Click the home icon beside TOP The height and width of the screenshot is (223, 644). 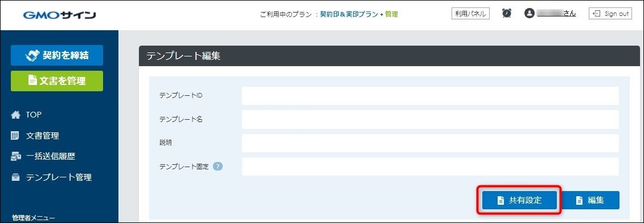pos(15,115)
